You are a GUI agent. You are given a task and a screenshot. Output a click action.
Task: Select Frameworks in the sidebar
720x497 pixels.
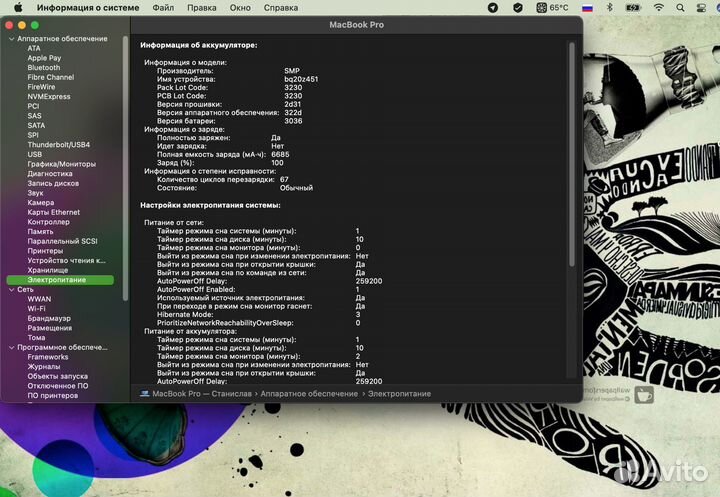pyautogui.click(x=48, y=357)
